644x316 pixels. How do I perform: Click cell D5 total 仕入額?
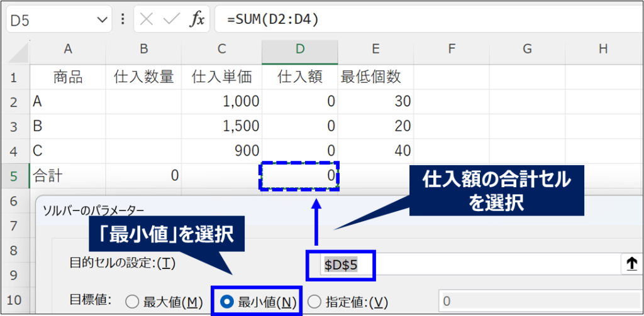(x=300, y=175)
